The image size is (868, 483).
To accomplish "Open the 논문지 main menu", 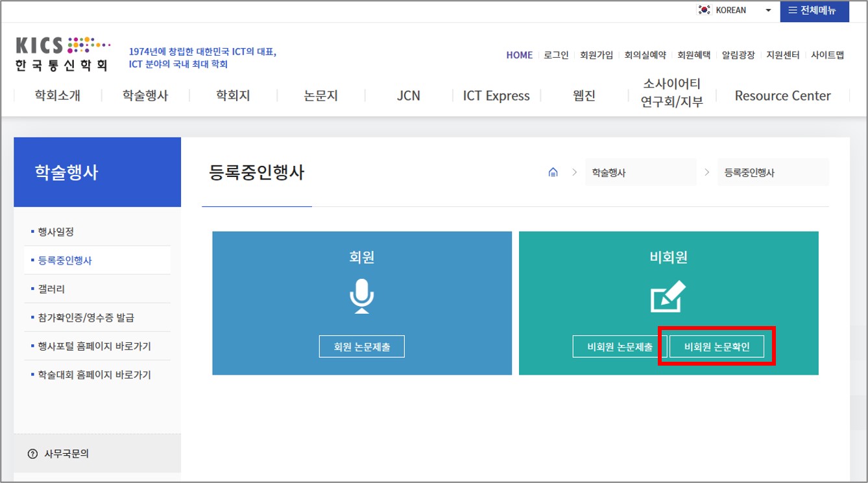I will 320,96.
